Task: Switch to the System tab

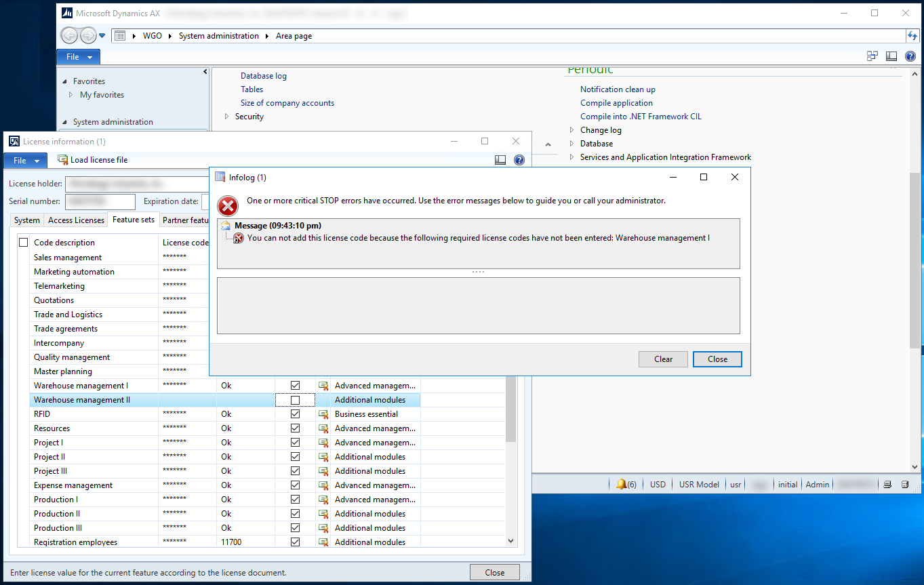Action: click(27, 220)
